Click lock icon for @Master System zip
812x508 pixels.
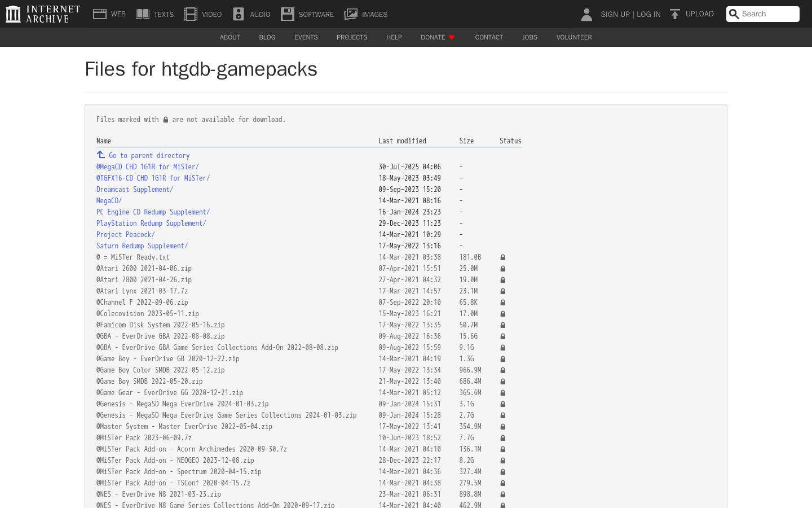503,427
